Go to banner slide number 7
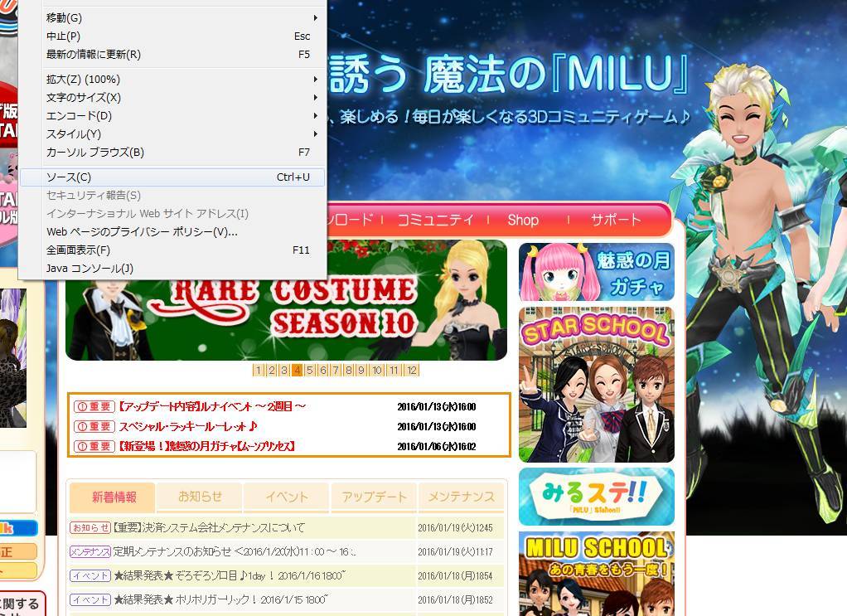The width and height of the screenshot is (847, 616). click(336, 371)
